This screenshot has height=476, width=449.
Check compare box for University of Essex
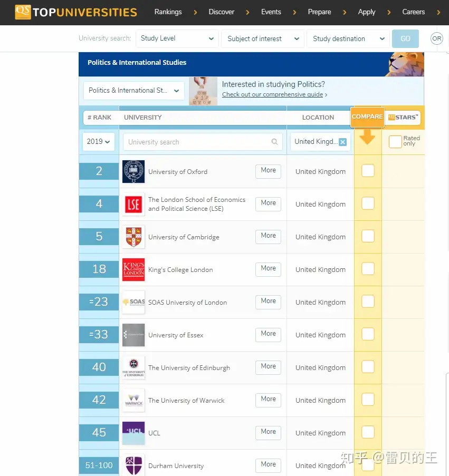coord(368,334)
